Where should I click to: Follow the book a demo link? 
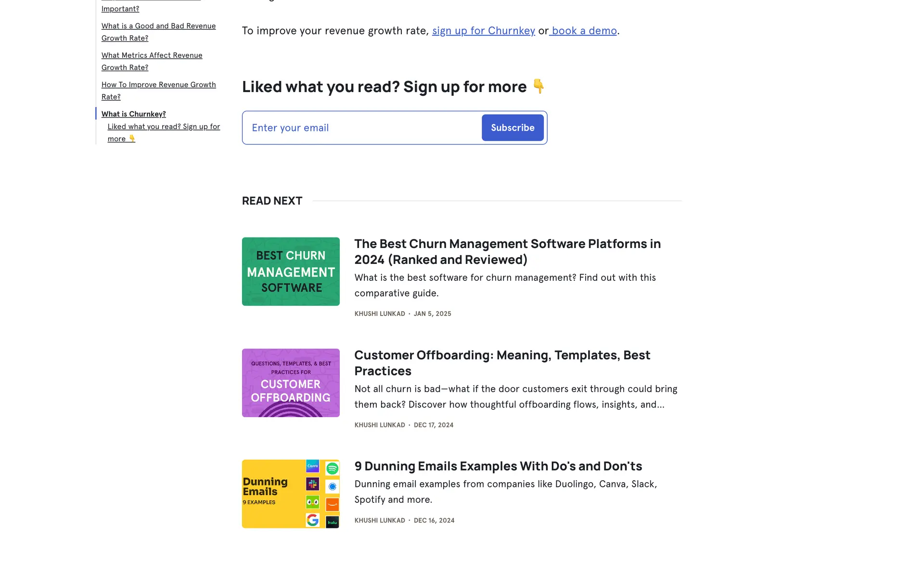pos(584,31)
